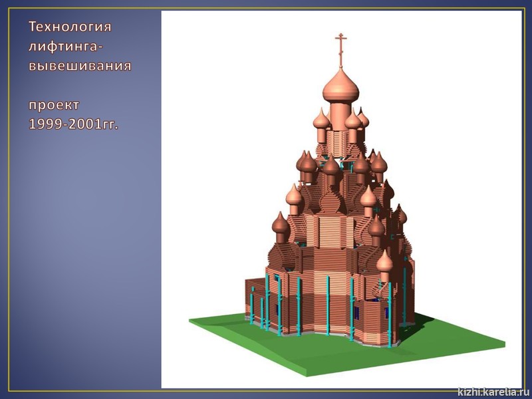The height and width of the screenshot is (399, 532).
Task: Click the cross atop the church
Action: click(342, 47)
